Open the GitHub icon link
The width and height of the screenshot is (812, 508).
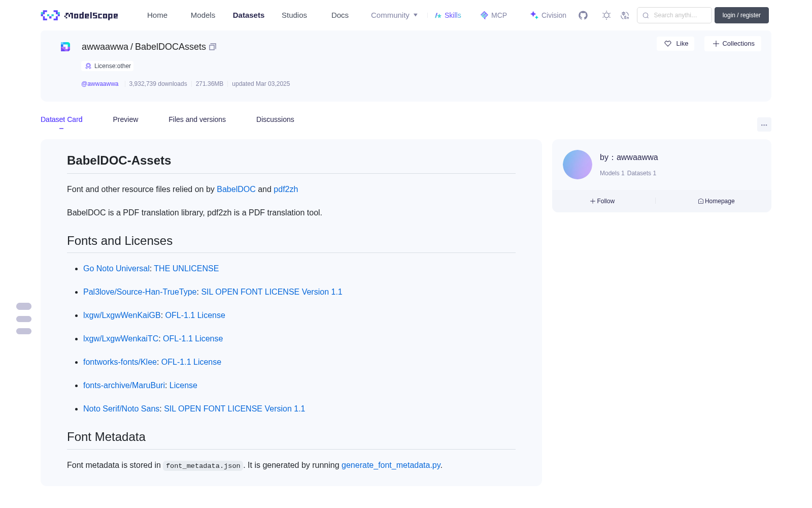[583, 15]
